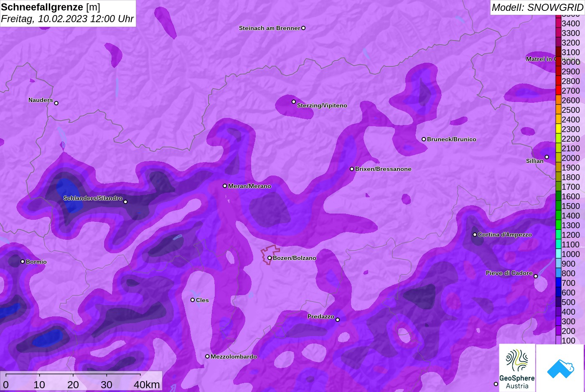Viewport: 585px width, 392px height.
Task: Click the Schneefallgrenze [m] title
Action: tap(51, 7)
